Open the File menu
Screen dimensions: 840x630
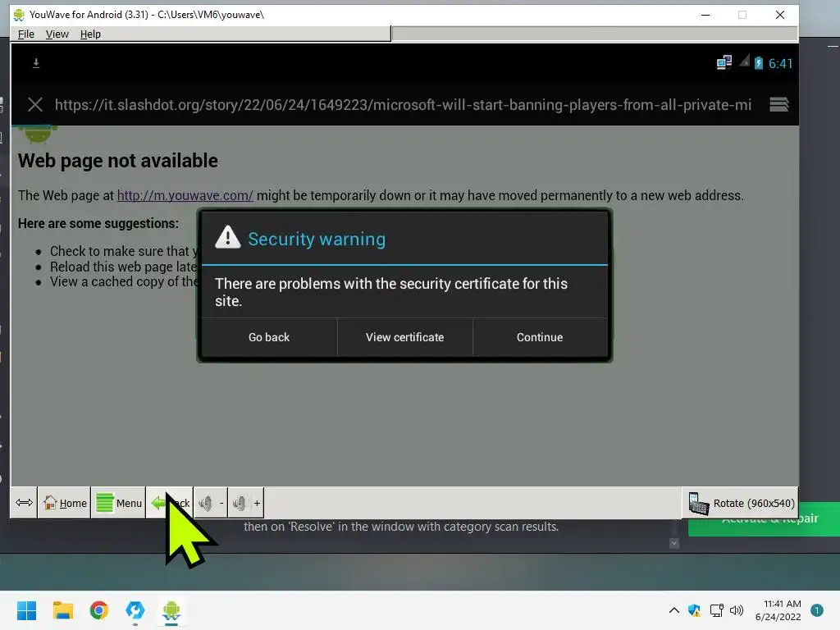pos(25,34)
